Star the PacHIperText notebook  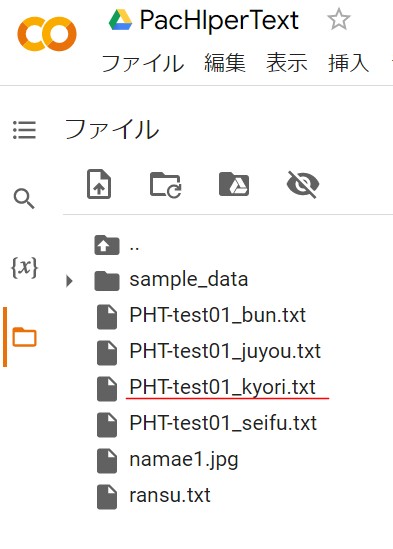point(339,20)
